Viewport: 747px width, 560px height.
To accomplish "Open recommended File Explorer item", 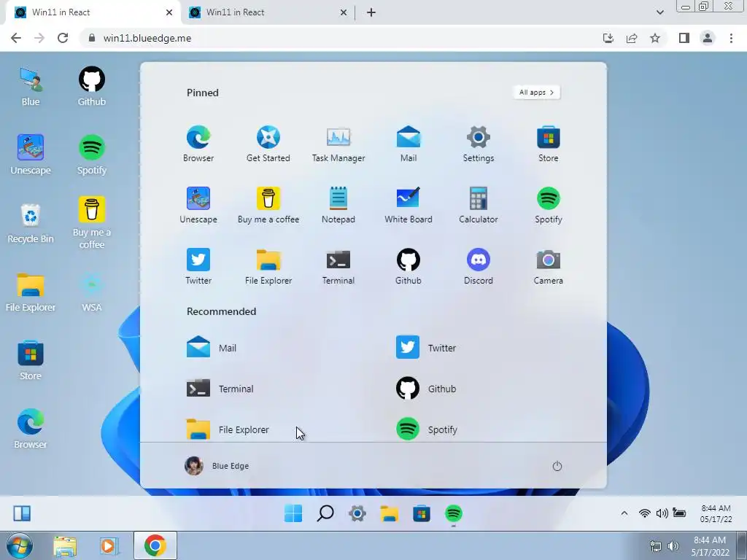I will pyautogui.click(x=228, y=429).
